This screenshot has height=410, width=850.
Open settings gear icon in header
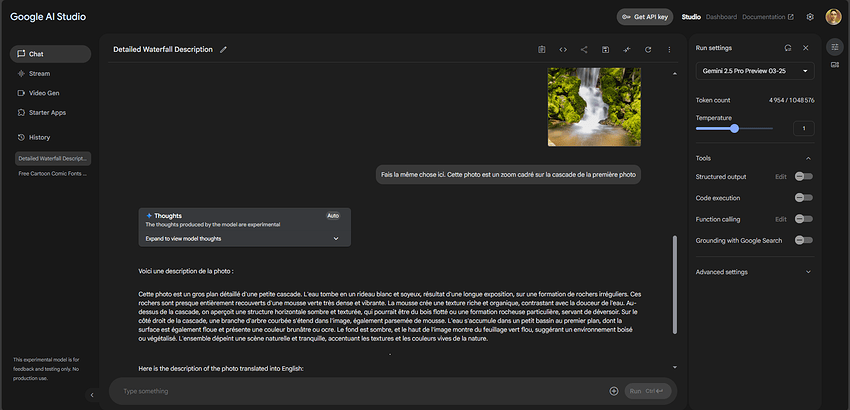[810, 17]
